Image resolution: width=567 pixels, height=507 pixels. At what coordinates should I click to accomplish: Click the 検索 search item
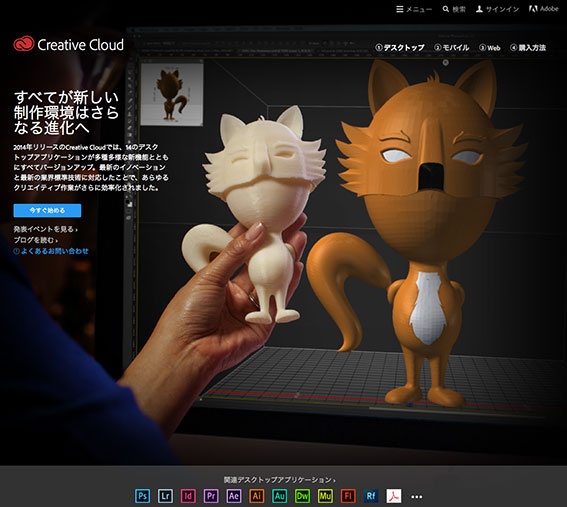click(454, 9)
